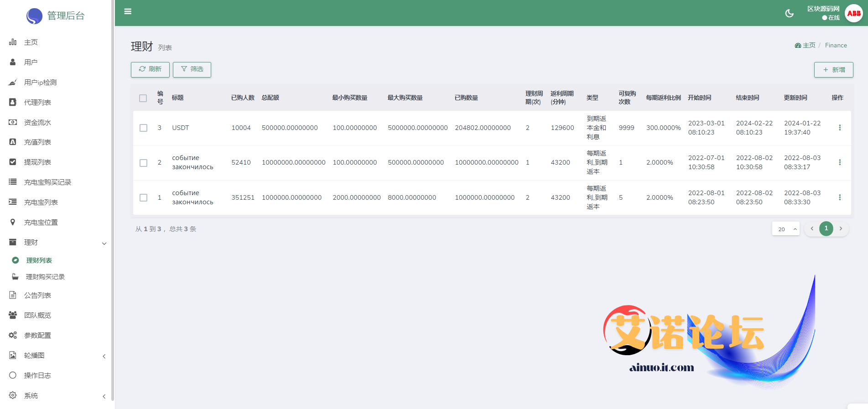Screen dimensions: 868x409
Task: Select page 1 in pagination
Action: point(826,228)
